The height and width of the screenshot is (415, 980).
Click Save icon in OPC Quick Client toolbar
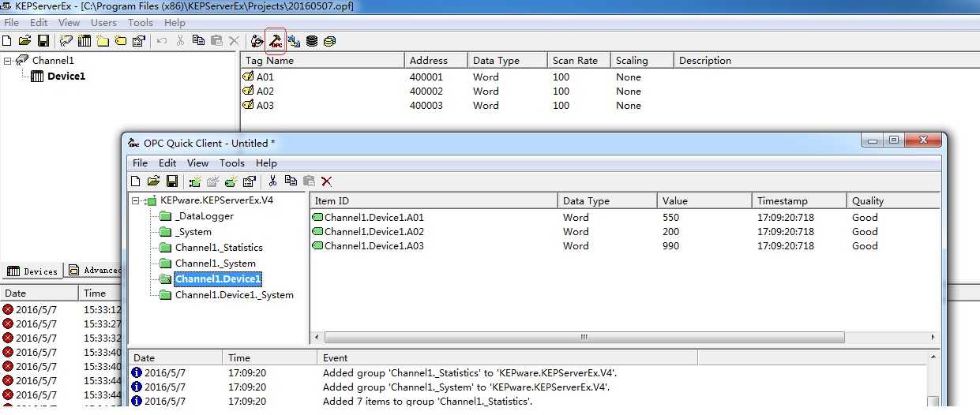[171, 181]
